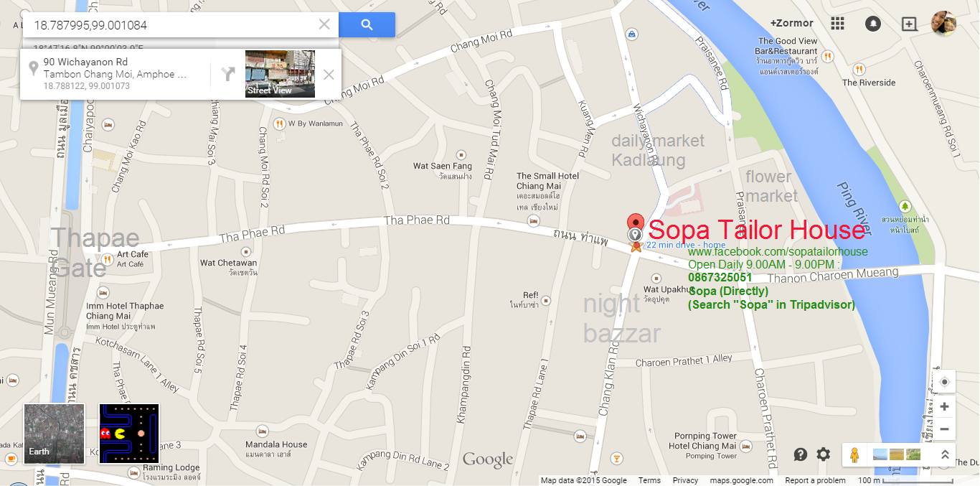The height and width of the screenshot is (486, 980).
Task: Select the Street View pegman
Action: click(854, 454)
